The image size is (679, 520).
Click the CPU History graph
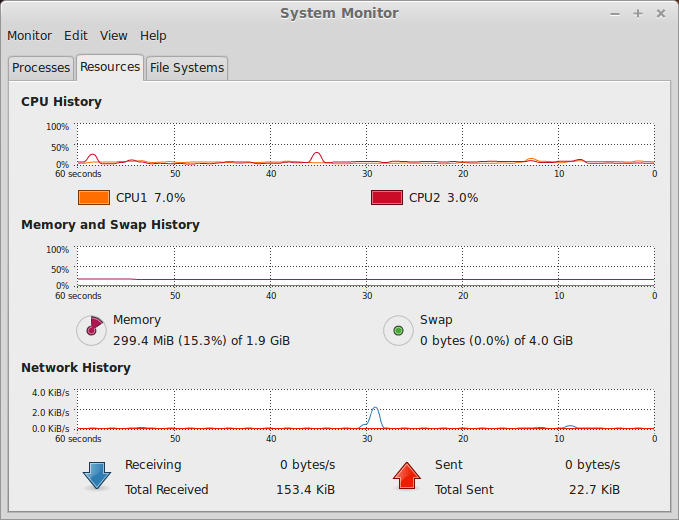click(366, 144)
